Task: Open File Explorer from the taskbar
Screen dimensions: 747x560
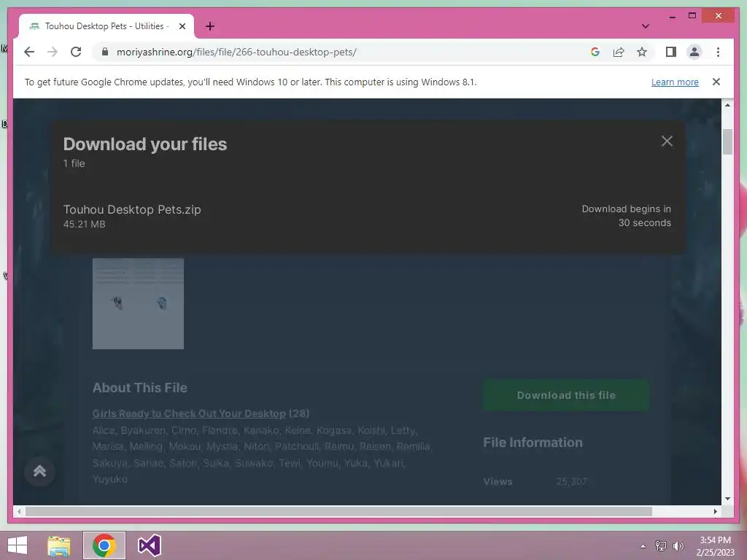Action: [59, 545]
